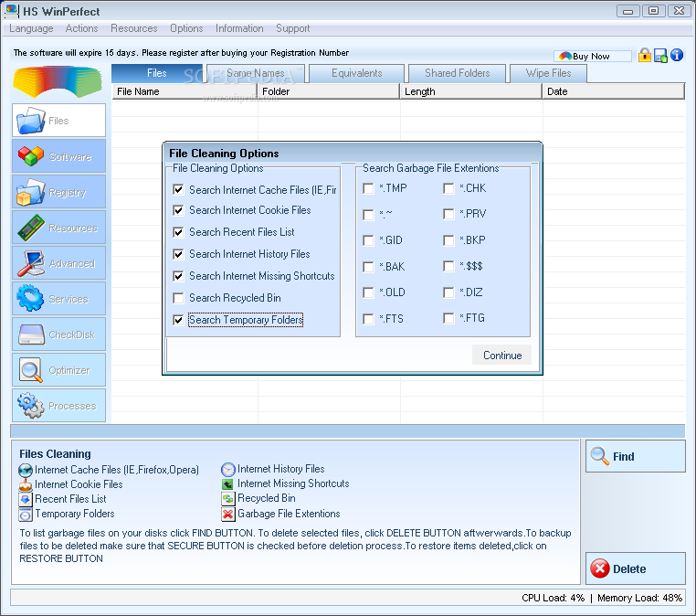
Task: Click the padlock register icon
Action: pyautogui.click(x=645, y=55)
